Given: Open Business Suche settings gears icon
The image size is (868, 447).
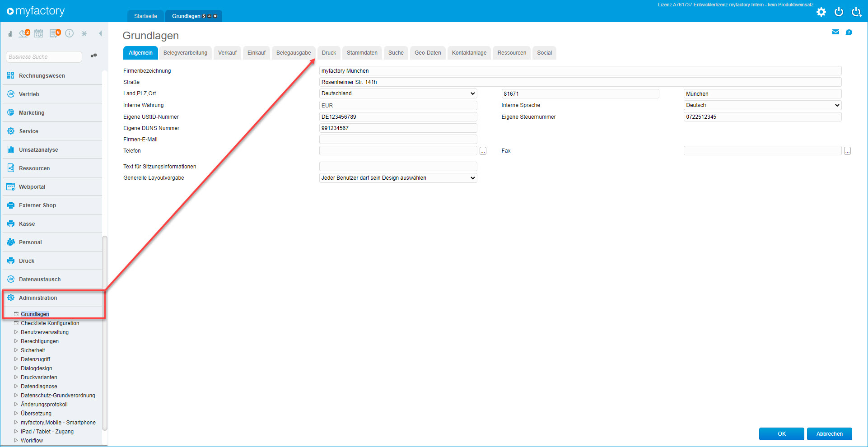Looking at the screenshot, I should coord(93,56).
